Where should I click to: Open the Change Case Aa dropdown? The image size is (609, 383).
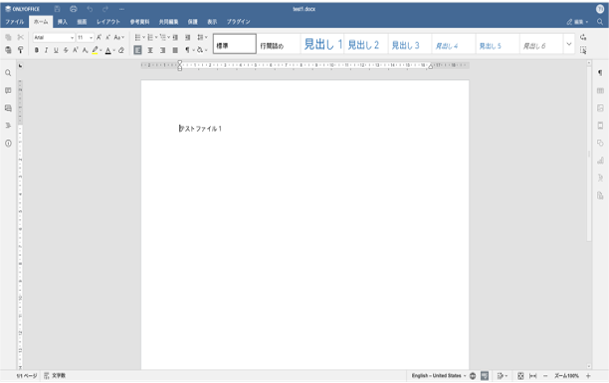pyautogui.click(x=119, y=37)
